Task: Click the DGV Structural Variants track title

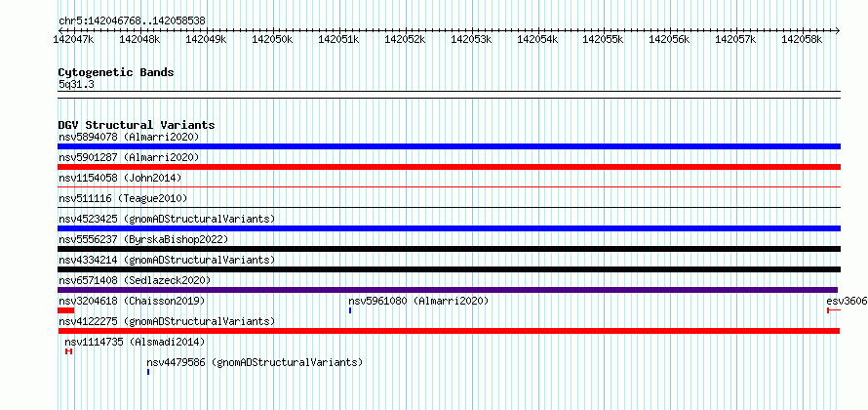Action: click(x=137, y=125)
